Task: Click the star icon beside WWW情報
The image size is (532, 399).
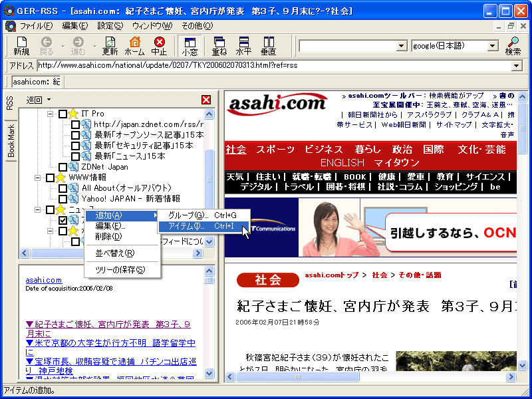Action: point(61,178)
